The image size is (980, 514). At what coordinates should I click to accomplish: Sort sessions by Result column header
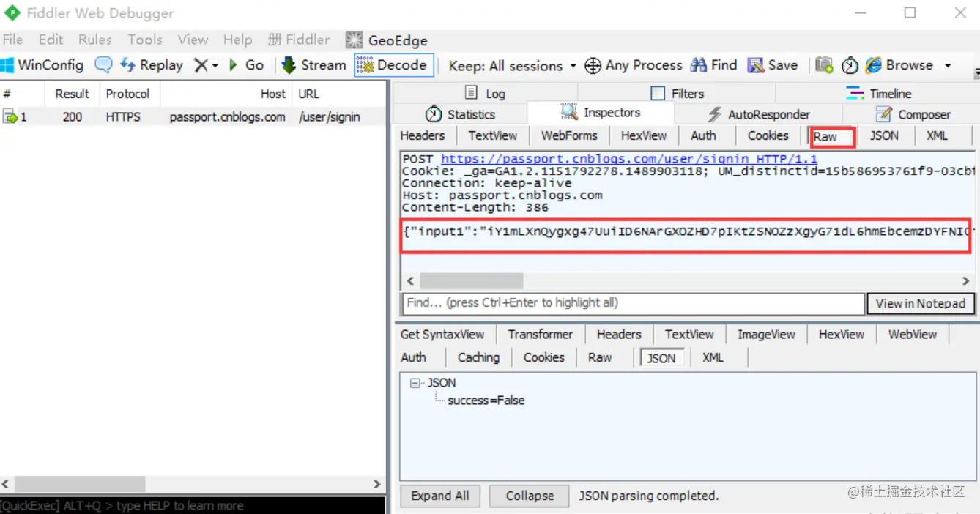coord(72,94)
